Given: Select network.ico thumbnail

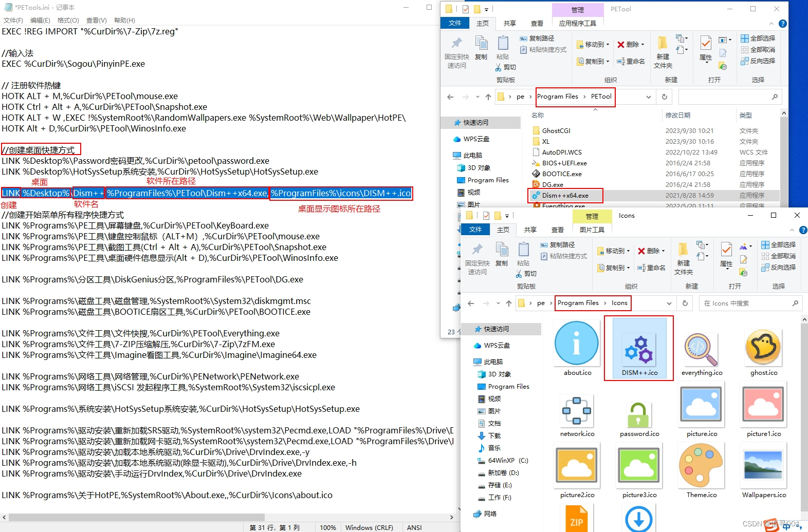Looking at the screenshot, I should [577, 410].
